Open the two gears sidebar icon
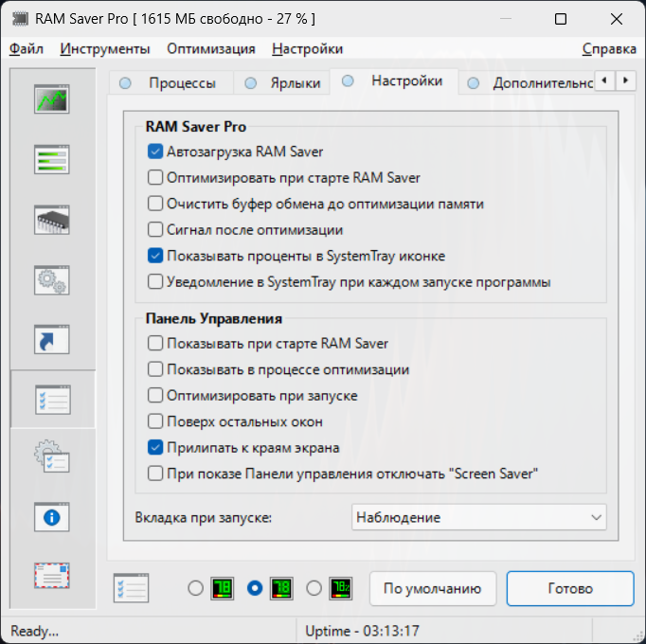 pyautogui.click(x=52, y=280)
